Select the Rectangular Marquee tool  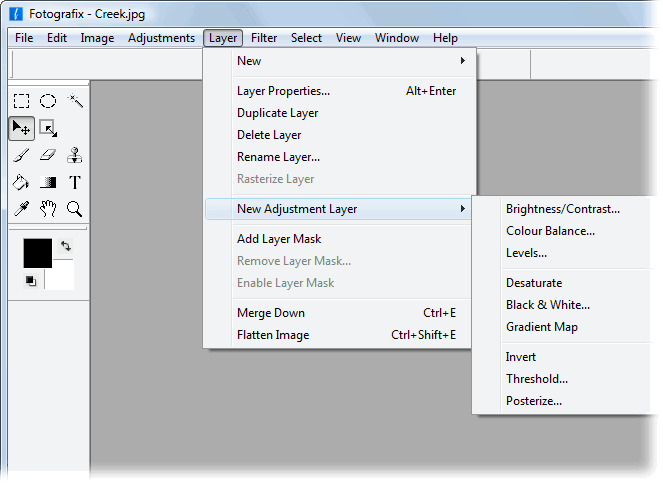point(21,101)
